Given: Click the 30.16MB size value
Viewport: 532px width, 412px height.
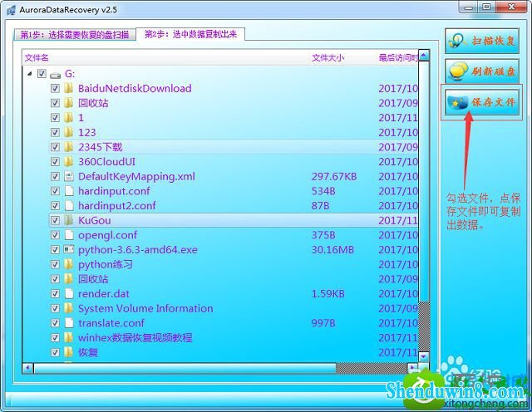Looking at the screenshot, I should 332,249.
